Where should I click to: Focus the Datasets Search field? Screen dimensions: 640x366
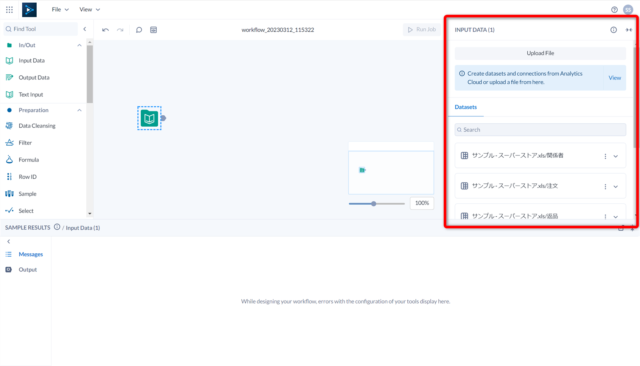(x=540, y=130)
